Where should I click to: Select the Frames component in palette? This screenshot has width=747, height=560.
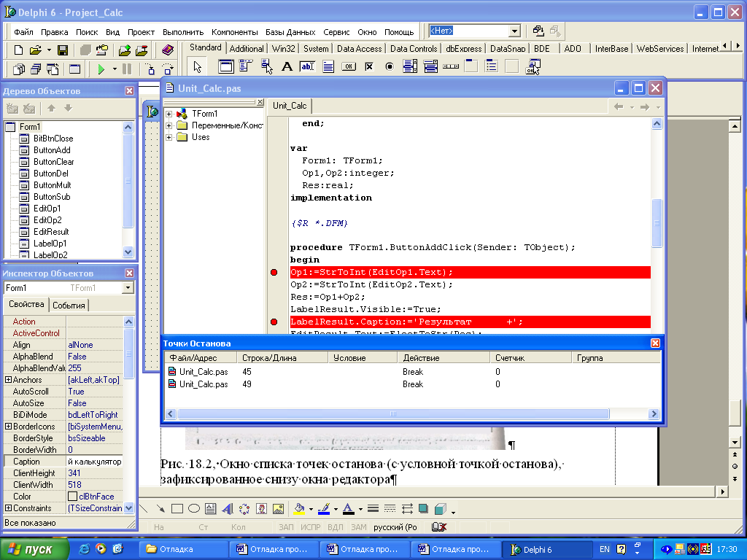pos(226,66)
